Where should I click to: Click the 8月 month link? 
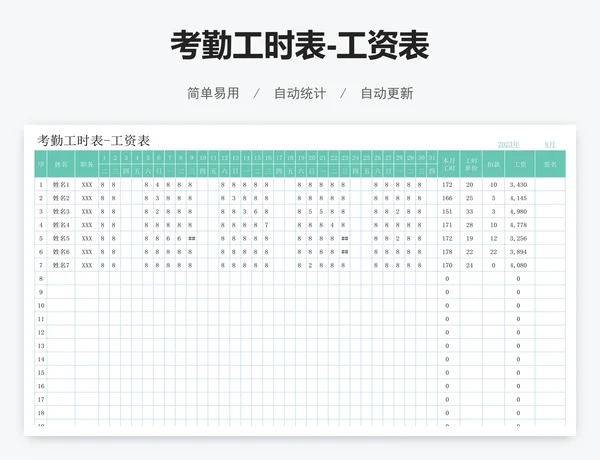550,144
